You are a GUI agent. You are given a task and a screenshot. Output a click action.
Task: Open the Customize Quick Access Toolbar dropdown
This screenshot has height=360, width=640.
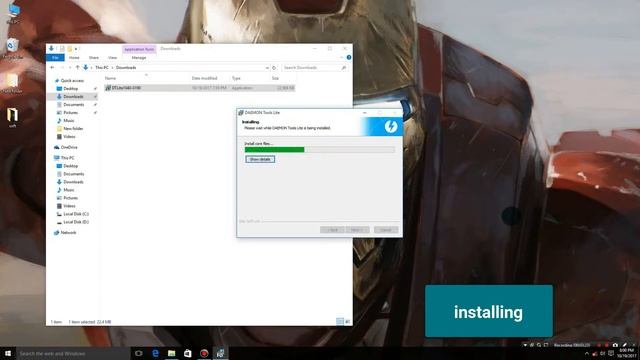click(x=76, y=49)
